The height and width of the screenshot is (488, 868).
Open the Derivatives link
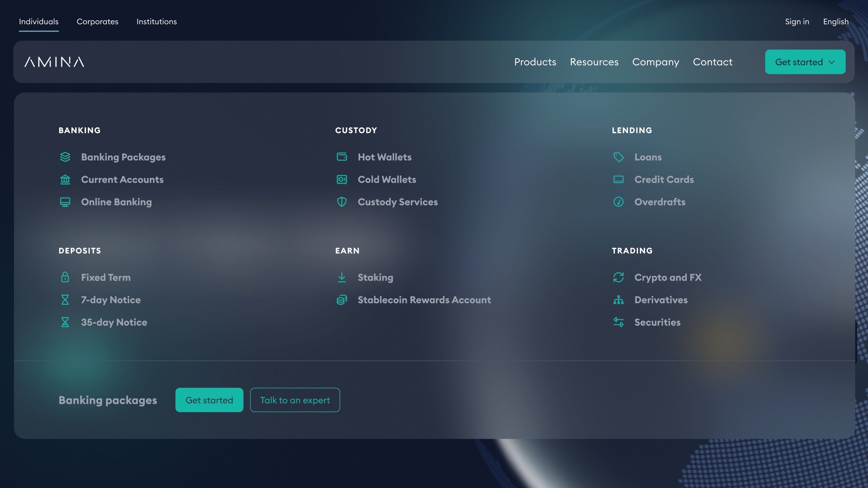pos(661,300)
